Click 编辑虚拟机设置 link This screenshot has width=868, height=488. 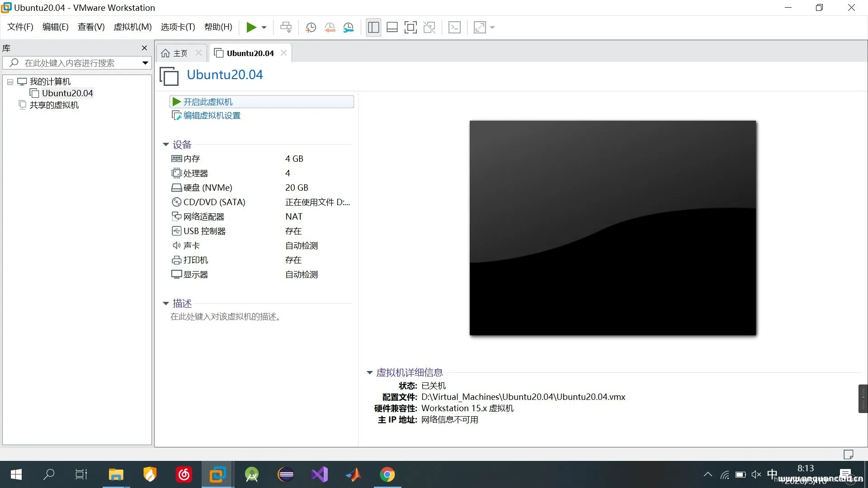[211, 115]
